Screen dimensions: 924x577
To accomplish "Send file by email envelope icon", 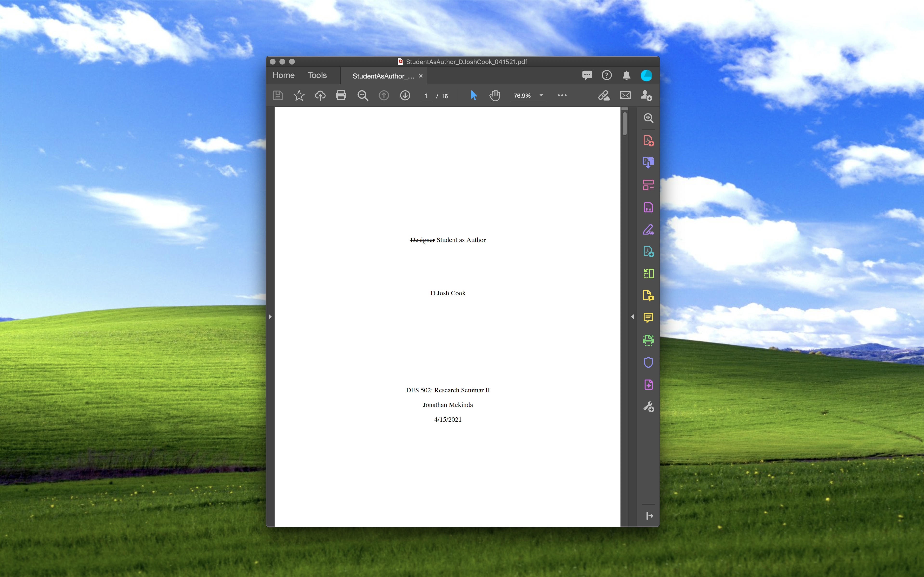I will coord(625,95).
